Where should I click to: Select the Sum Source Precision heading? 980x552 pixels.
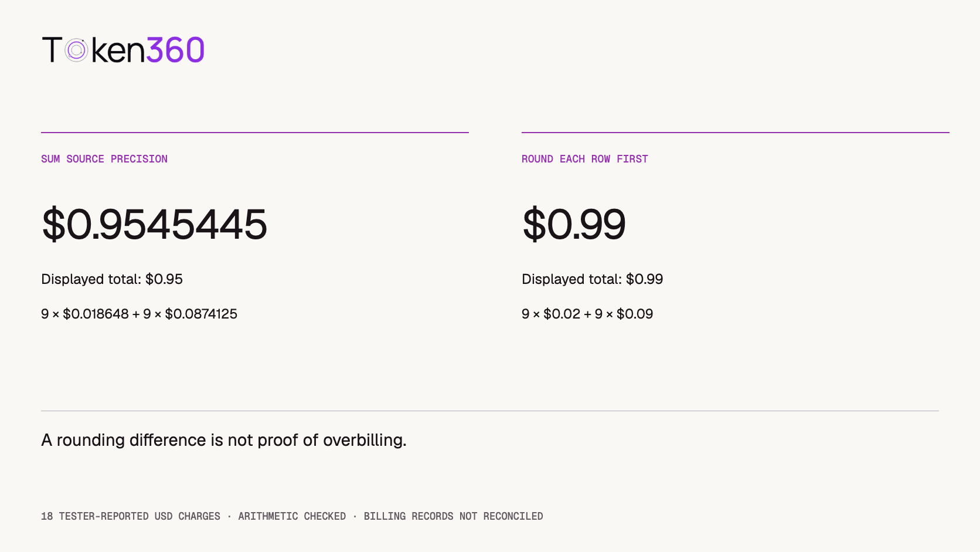[104, 159]
